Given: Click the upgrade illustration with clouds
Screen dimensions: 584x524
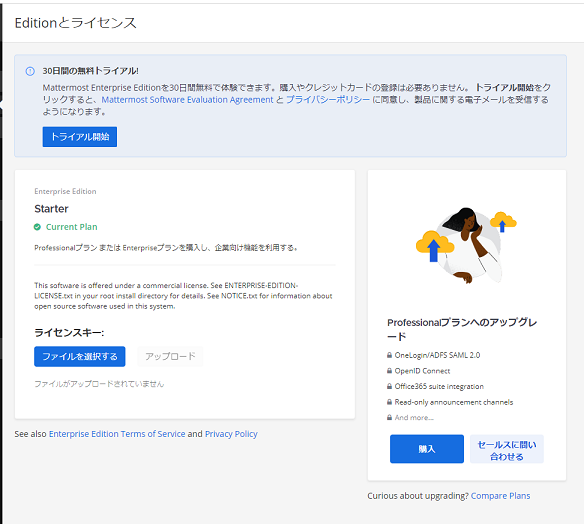Looking at the screenshot, I should [x=466, y=246].
